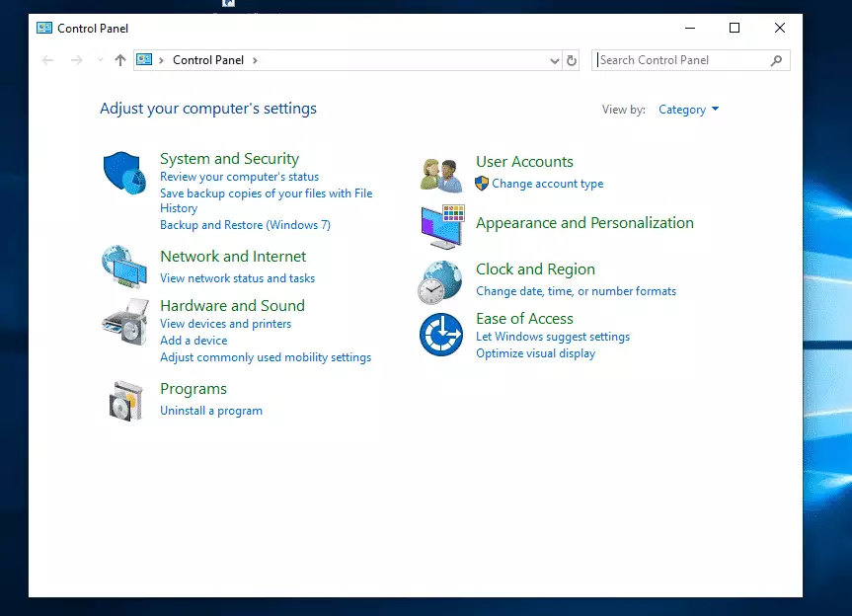The image size is (852, 616).
Task: Expand chevron after Control Panel breadcrumb
Action: click(255, 60)
